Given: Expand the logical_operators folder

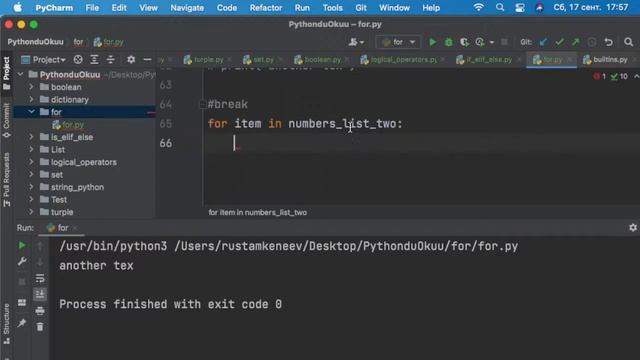Looking at the screenshot, I should pyautogui.click(x=31, y=162).
